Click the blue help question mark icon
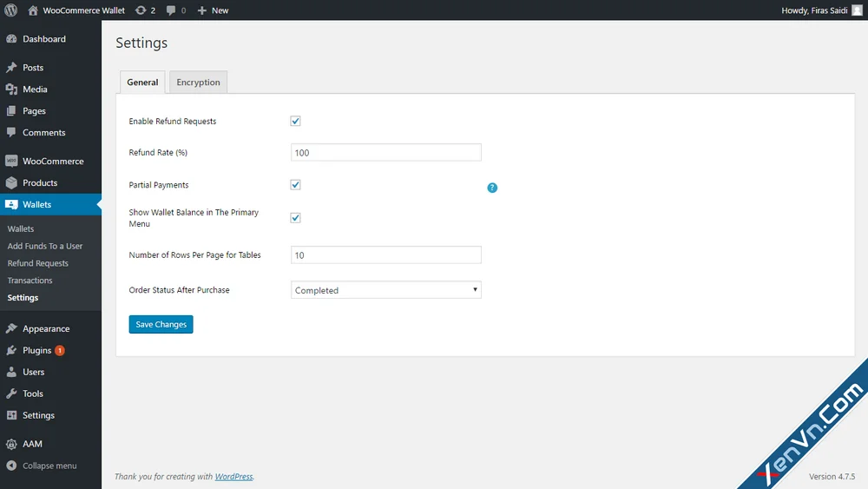The width and height of the screenshot is (868, 489). pyautogui.click(x=492, y=188)
